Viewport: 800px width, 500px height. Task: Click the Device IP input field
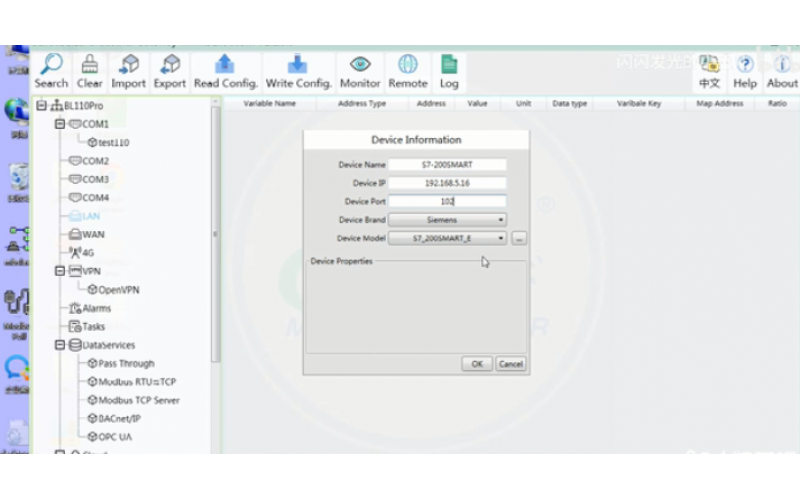447,183
